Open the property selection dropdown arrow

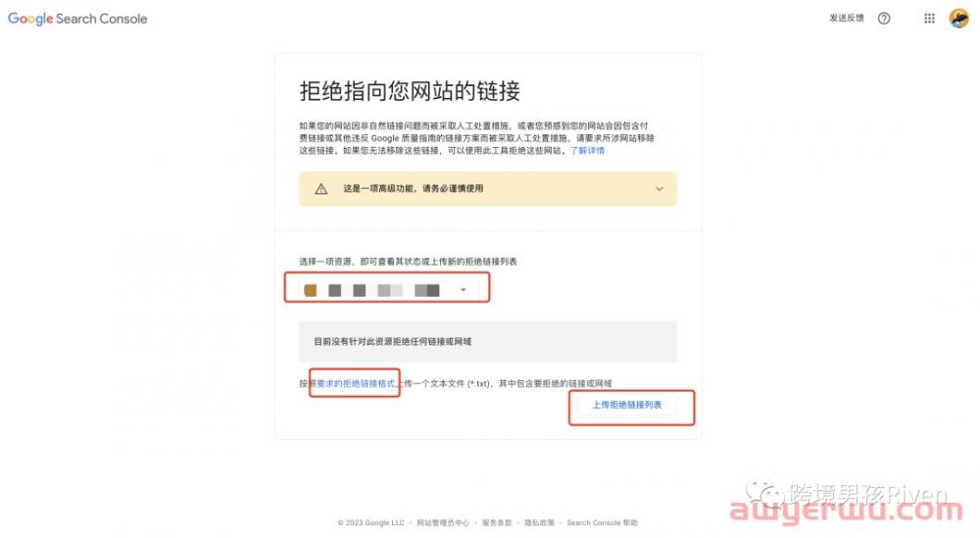pyautogui.click(x=464, y=289)
